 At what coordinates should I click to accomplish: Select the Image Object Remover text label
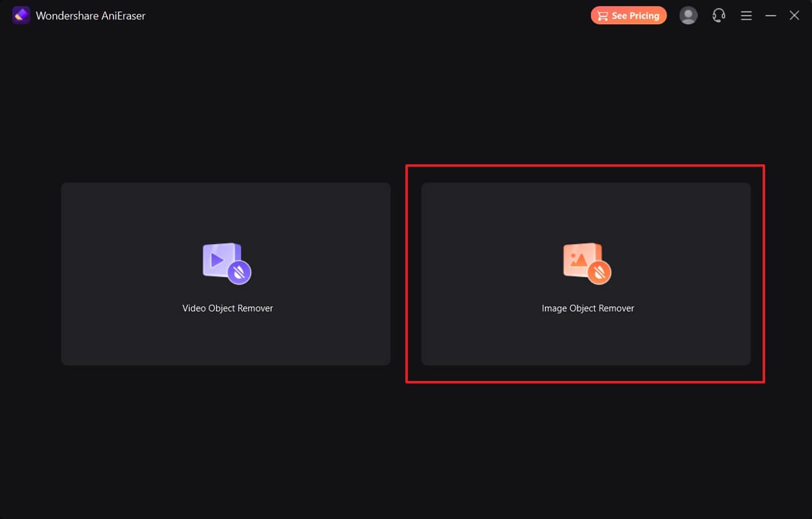[x=588, y=308]
